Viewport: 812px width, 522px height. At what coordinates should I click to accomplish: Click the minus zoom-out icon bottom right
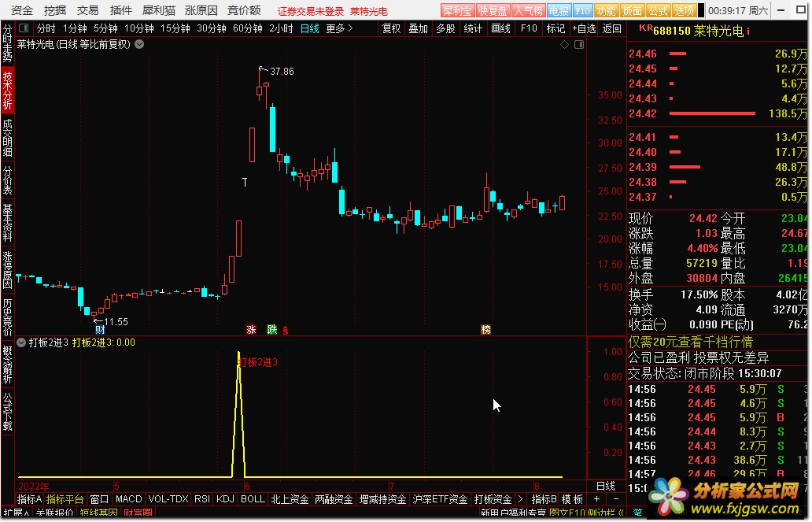tap(616, 498)
